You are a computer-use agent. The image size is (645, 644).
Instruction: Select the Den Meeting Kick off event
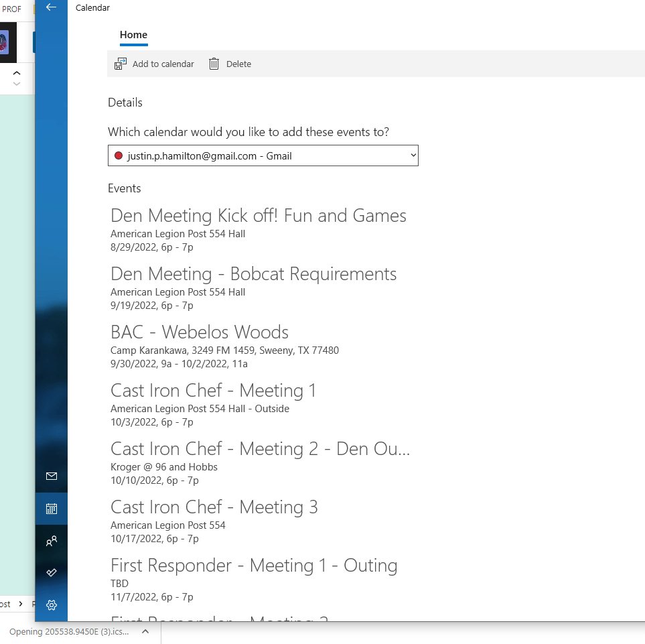point(259,216)
